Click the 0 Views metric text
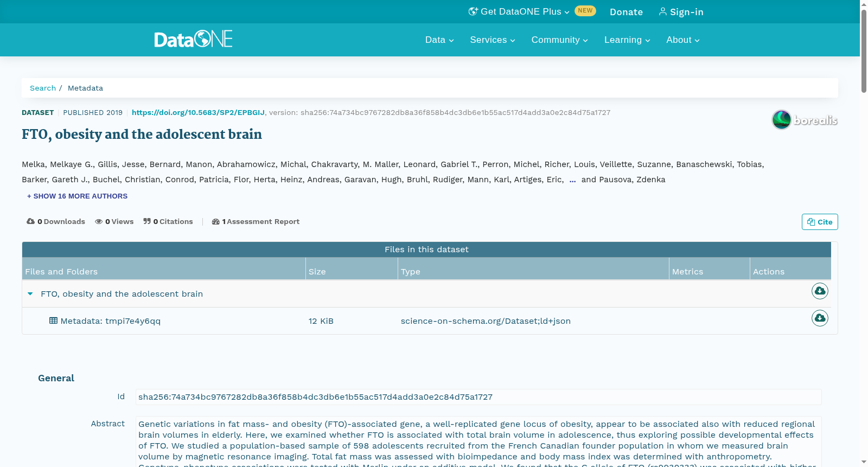This screenshot has height=467, width=868. pos(119,221)
